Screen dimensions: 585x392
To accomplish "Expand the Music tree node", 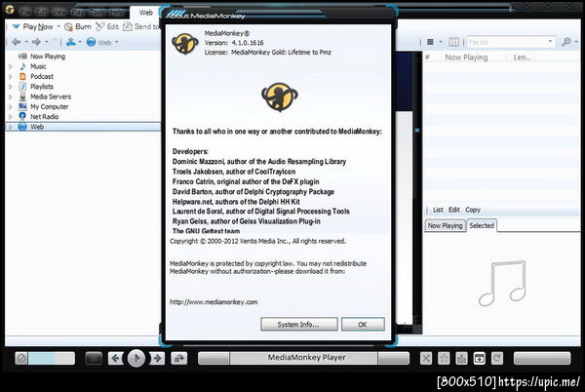I will [11, 66].
